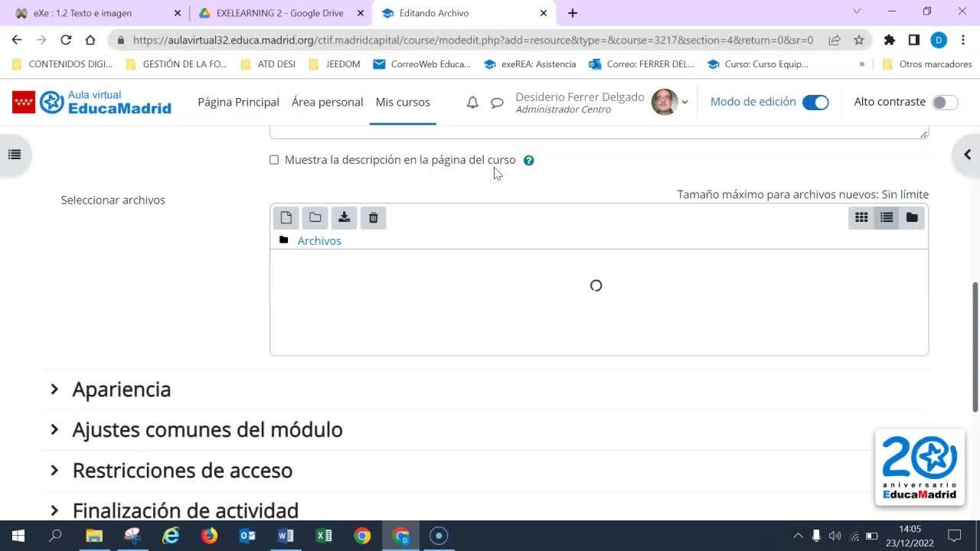Switch file manager to list detail view
The image size is (980, 551).
pyautogui.click(x=887, y=218)
